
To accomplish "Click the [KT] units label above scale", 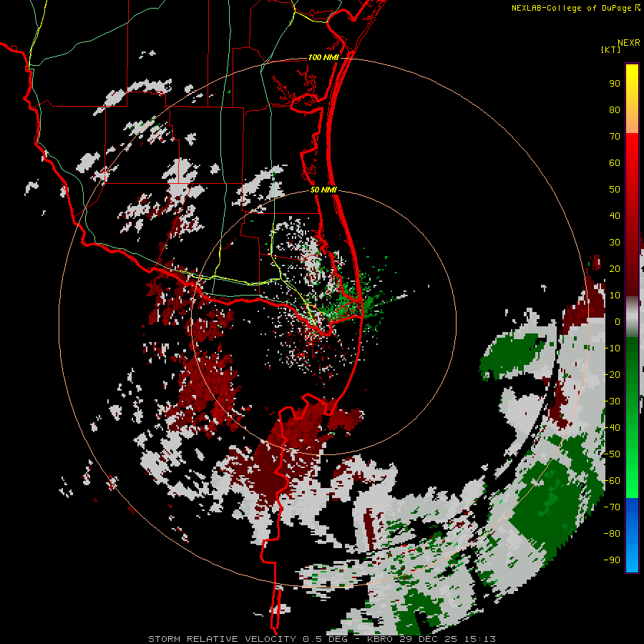I will 610,49.
